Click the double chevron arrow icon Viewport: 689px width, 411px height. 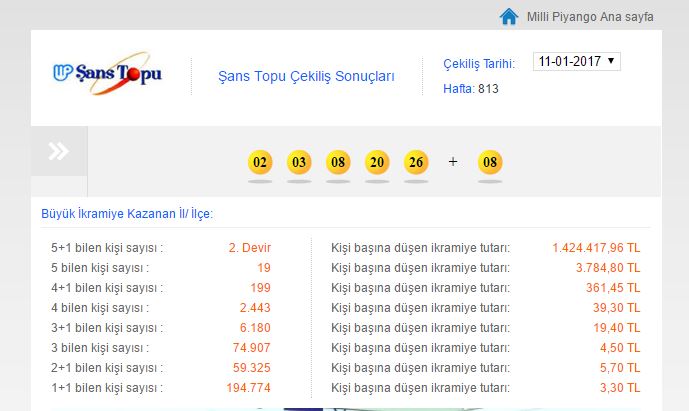click(x=59, y=151)
